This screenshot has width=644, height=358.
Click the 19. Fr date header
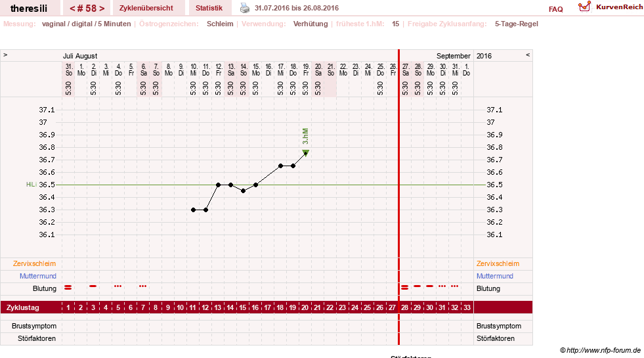click(x=306, y=70)
